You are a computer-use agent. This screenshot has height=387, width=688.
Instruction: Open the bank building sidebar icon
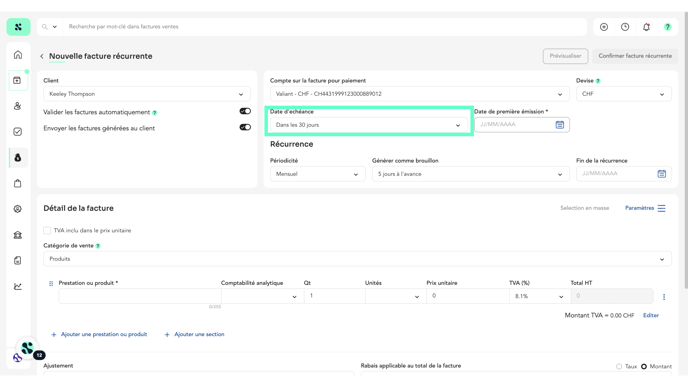tap(18, 235)
